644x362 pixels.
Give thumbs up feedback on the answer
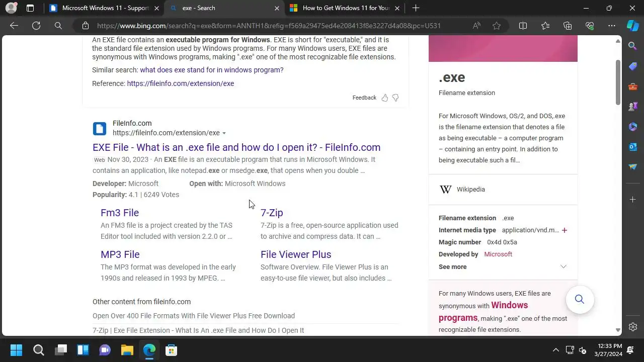(385, 98)
